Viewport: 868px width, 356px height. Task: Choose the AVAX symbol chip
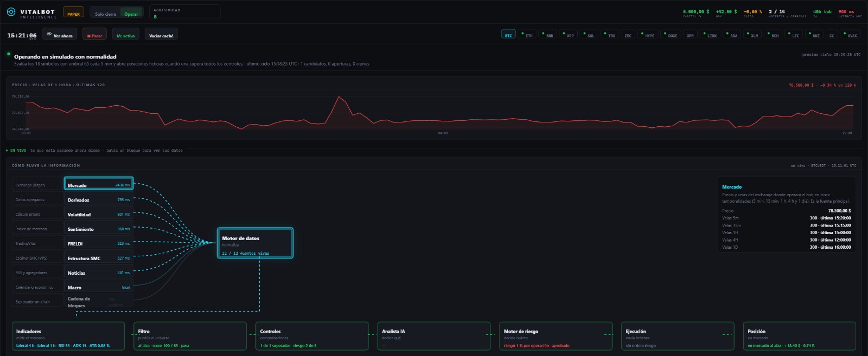point(850,35)
